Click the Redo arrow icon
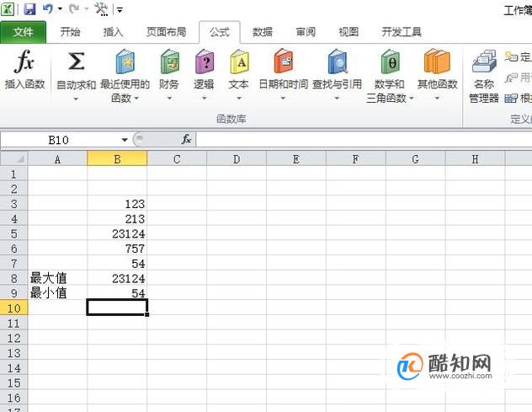This screenshot has height=412, width=532. 73,8
